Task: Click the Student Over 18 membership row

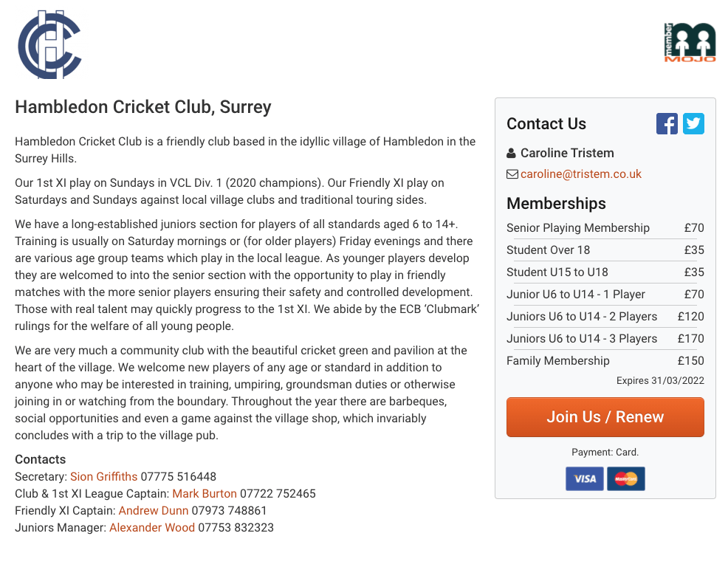Action: (605, 250)
